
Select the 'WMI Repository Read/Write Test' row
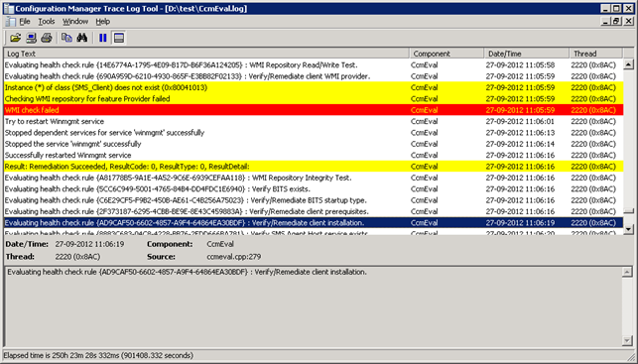314,65
